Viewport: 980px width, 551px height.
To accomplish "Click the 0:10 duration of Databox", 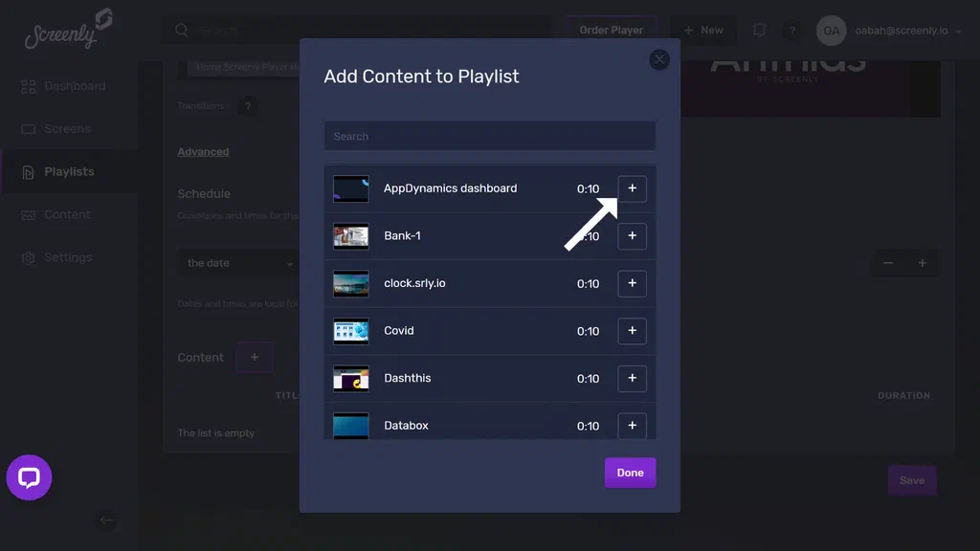I will click(x=588, y=426).
